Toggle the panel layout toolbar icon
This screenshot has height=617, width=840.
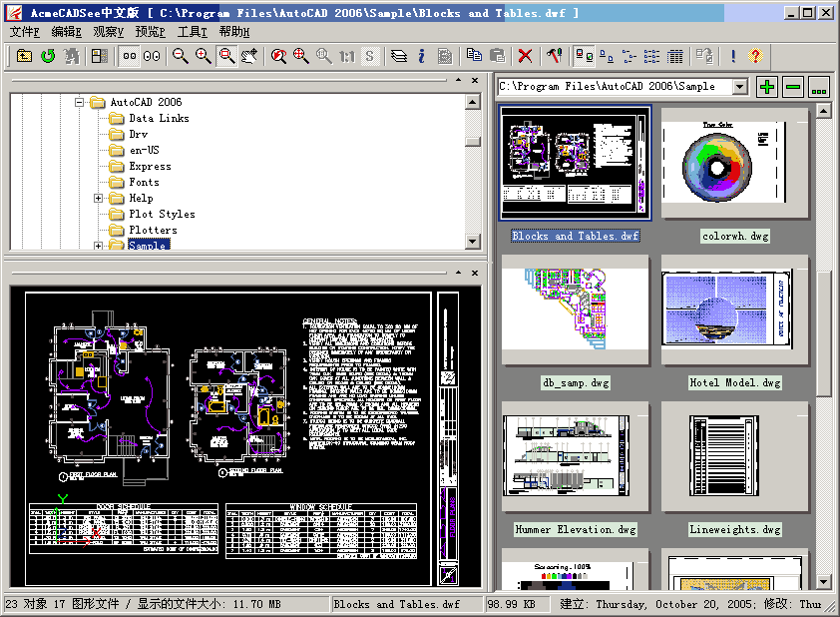(x=100, y=56)
